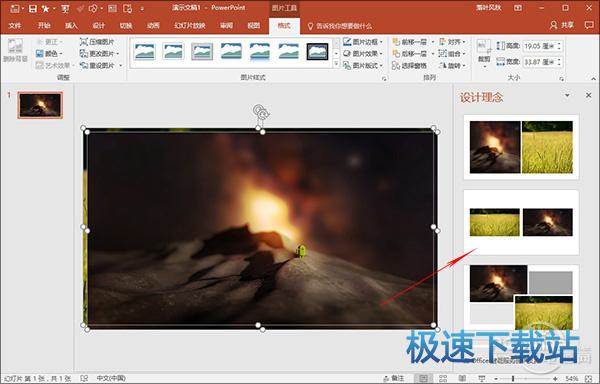Screen dimensions: 600x384
Task: Choose the first side-by-side design idea
Action: pyautogui.click(x=521, y=147)
